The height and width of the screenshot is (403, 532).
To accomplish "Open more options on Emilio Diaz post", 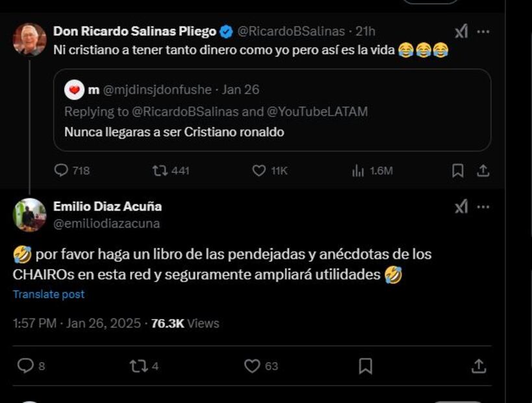I will (483, 207).
